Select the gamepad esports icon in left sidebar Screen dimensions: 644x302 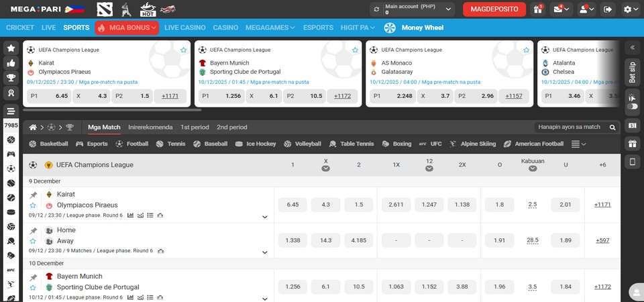11,154
